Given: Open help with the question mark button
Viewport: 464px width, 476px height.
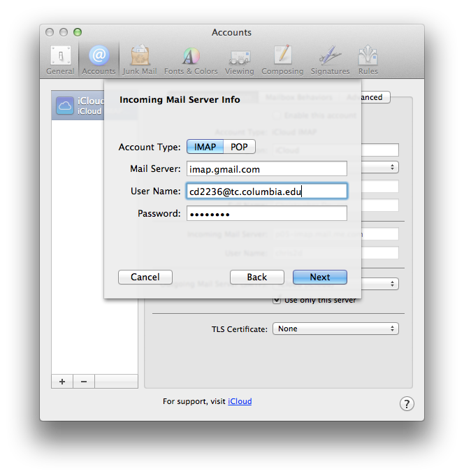Looking at the screenshot, I should [407, 404].
